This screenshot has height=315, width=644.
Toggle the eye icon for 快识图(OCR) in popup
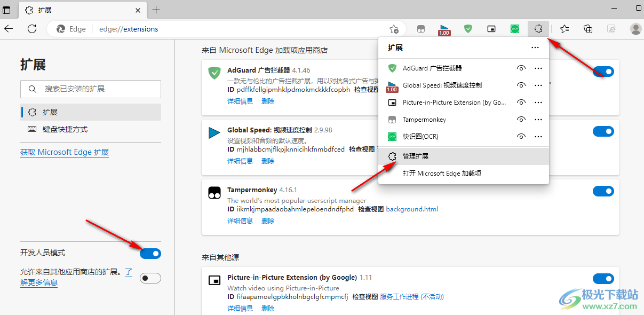[522, 137]
